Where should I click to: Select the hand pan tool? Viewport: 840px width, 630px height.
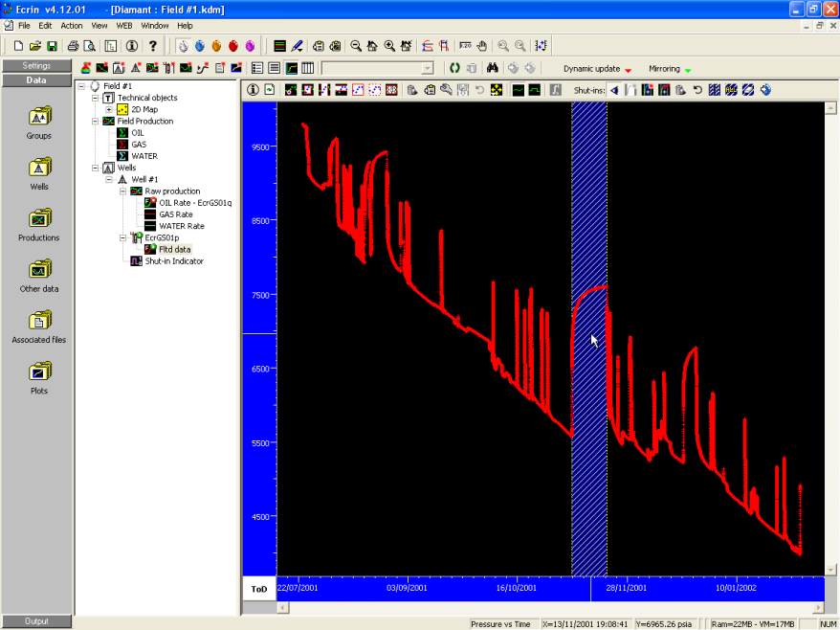(x=481, y=46)
